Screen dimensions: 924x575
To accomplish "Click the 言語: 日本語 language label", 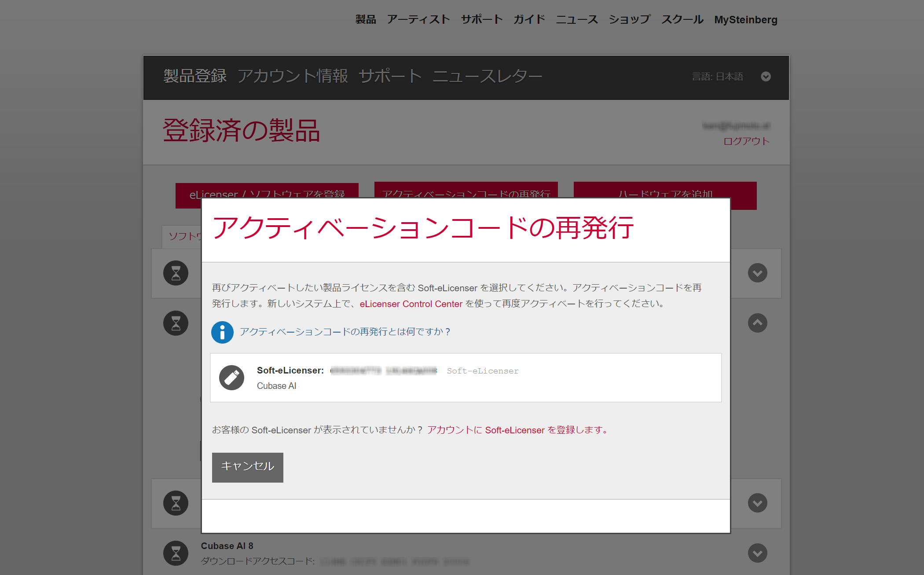I will pos(718,77).
